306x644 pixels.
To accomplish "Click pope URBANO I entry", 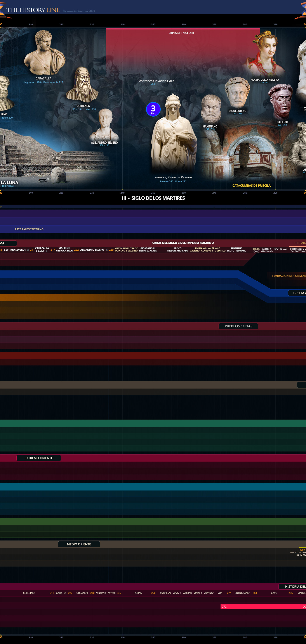I will (82, 593).
